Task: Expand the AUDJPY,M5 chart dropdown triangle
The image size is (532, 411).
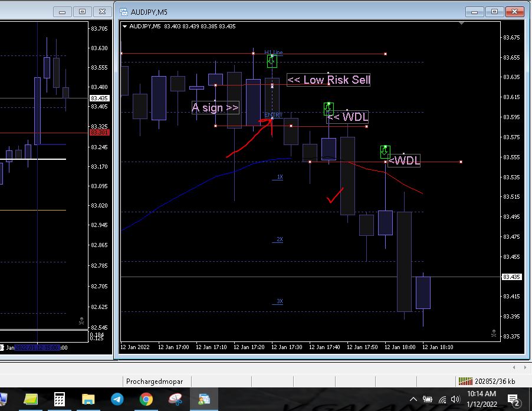Action: [x=124, y=26]
